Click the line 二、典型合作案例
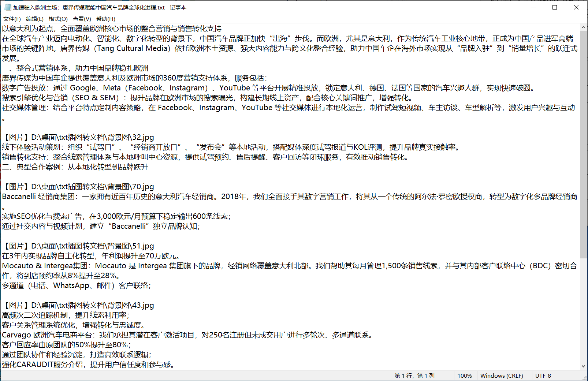The width and height of the screenshot is (588, 381). 75,167
